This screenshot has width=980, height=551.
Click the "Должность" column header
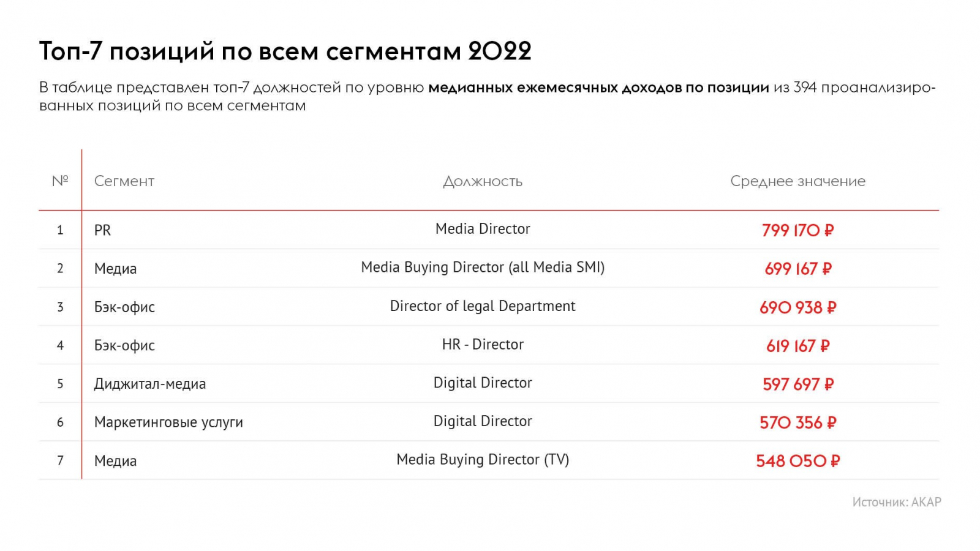[483, 181]
